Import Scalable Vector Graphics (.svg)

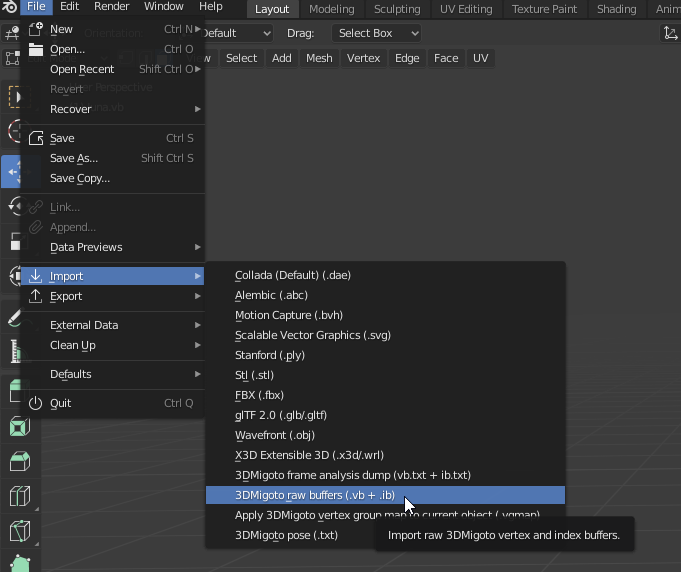pyautogui.click(x=385, y=335)
